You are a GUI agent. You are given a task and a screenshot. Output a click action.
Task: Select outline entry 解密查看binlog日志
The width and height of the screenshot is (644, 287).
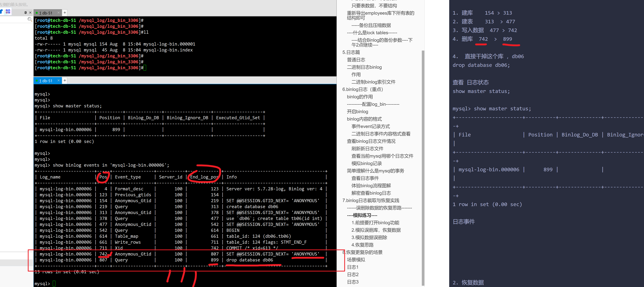click(371, 193)
